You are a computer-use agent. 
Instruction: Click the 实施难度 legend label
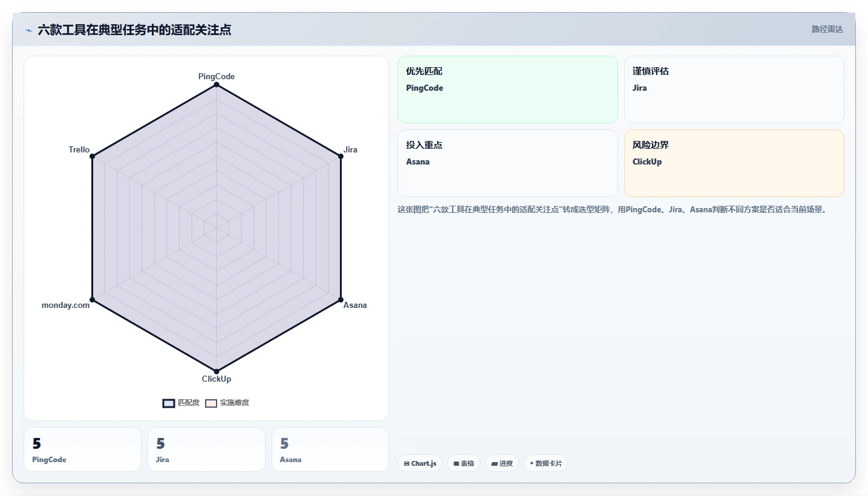tap(235, 403)
